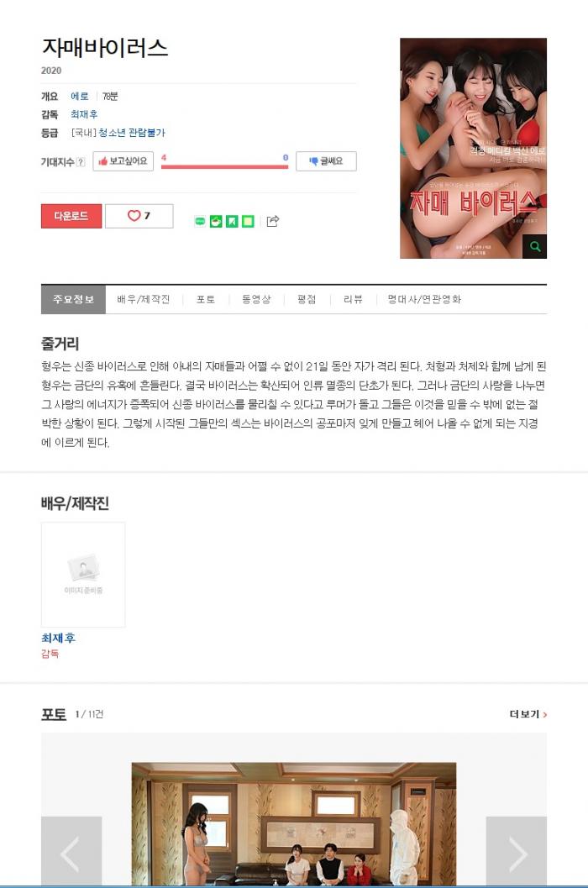Open the 동영상 tab

click(x=256, y=299)
